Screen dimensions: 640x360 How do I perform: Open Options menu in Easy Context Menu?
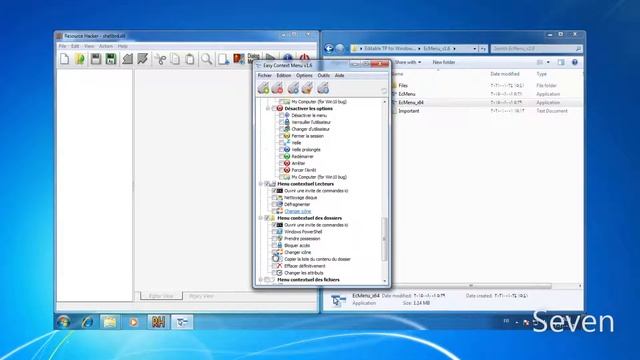click(304, 76)
